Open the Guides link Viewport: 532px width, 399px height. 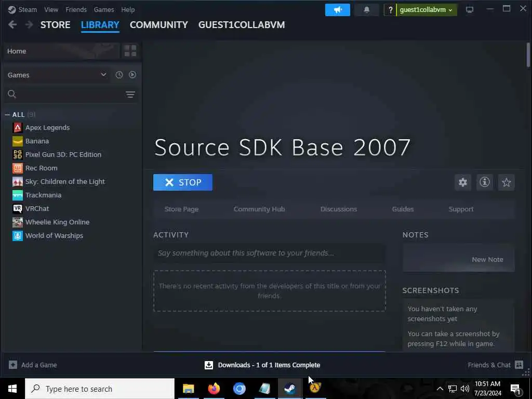[403, 209]
